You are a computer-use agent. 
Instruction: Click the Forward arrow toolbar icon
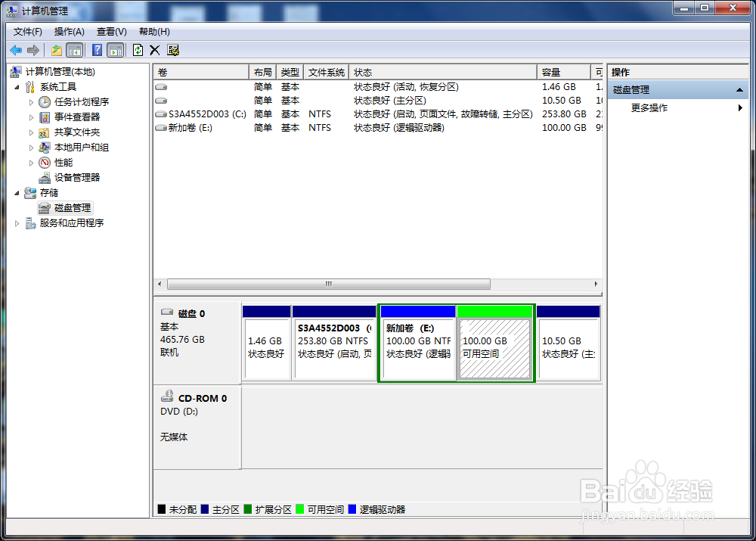pyautogui.click(x=33, y=50)
